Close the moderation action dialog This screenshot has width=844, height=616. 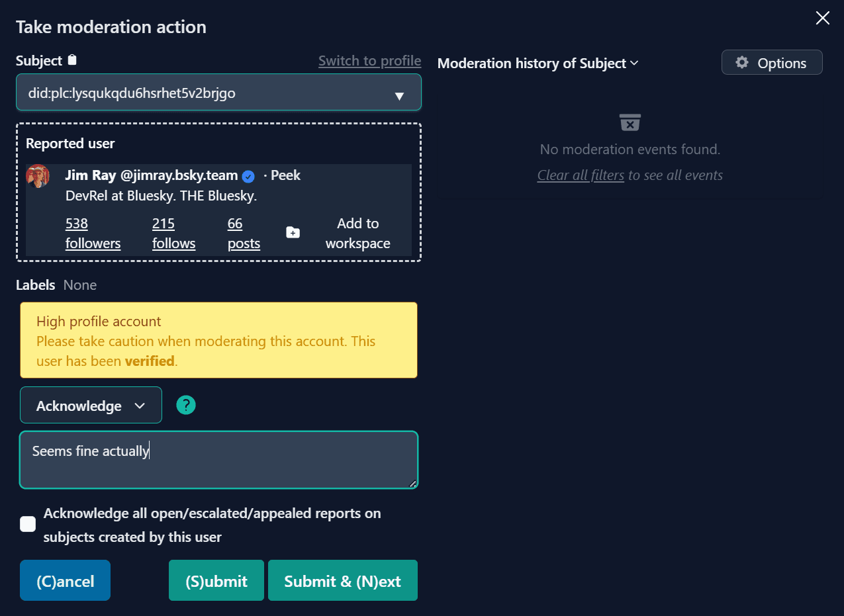(x=822, y=18)
